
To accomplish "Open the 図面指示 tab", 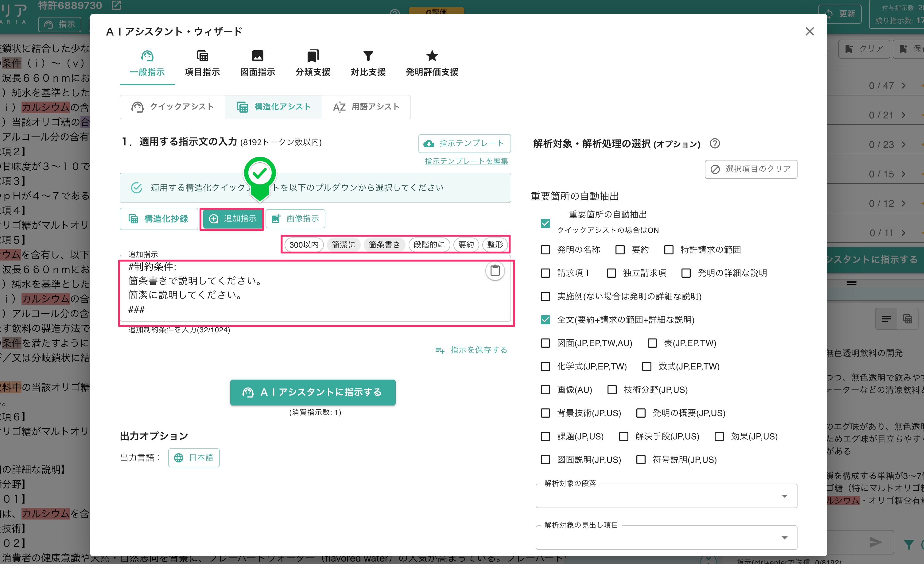I will [x=258, y=64].
